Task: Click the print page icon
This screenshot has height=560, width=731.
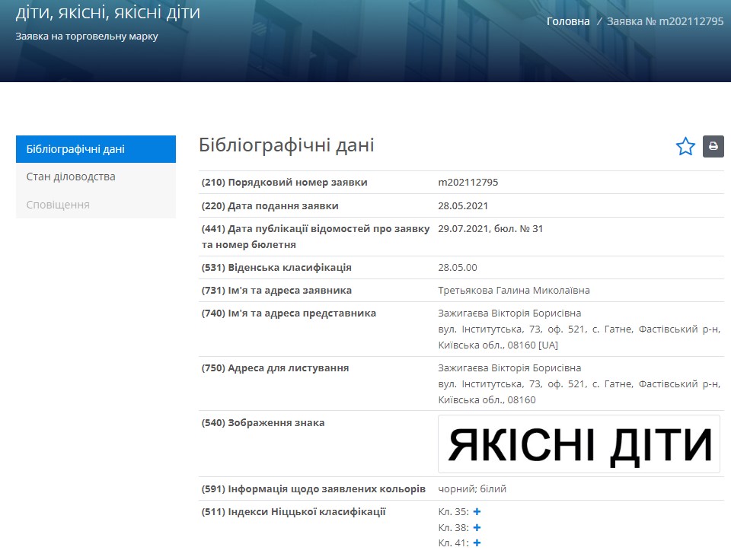Action: 713,147
